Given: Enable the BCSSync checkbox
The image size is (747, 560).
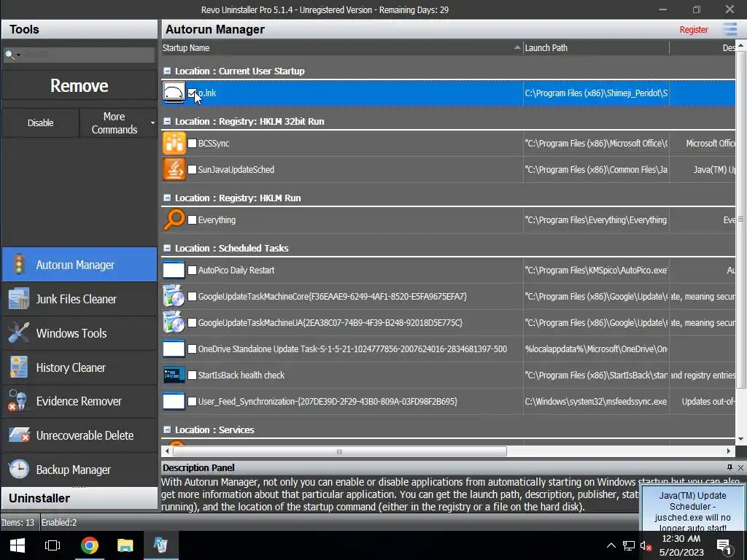Looking at the screenshot, I should 192,144.
